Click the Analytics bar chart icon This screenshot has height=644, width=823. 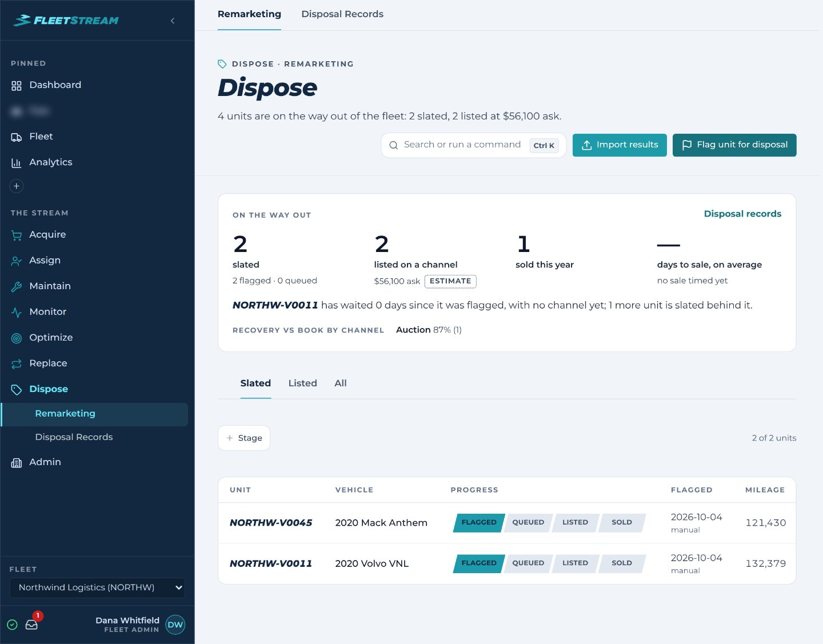coord(17,163)
